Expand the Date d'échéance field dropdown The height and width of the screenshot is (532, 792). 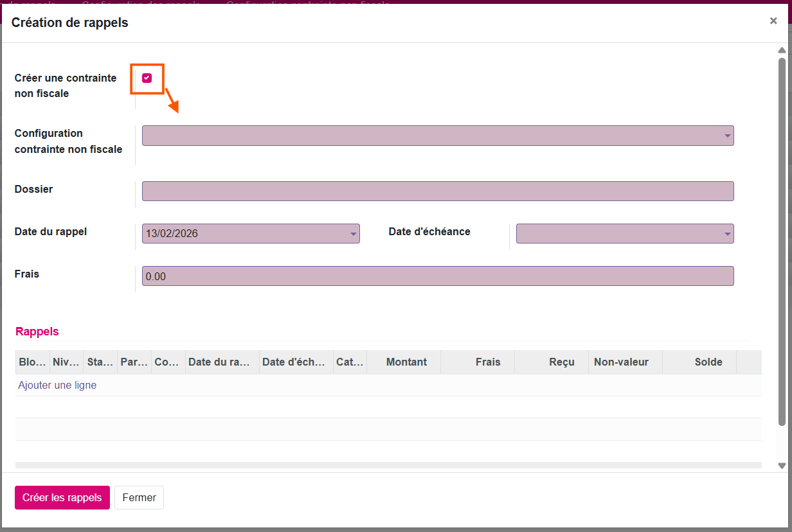[727, 234]
